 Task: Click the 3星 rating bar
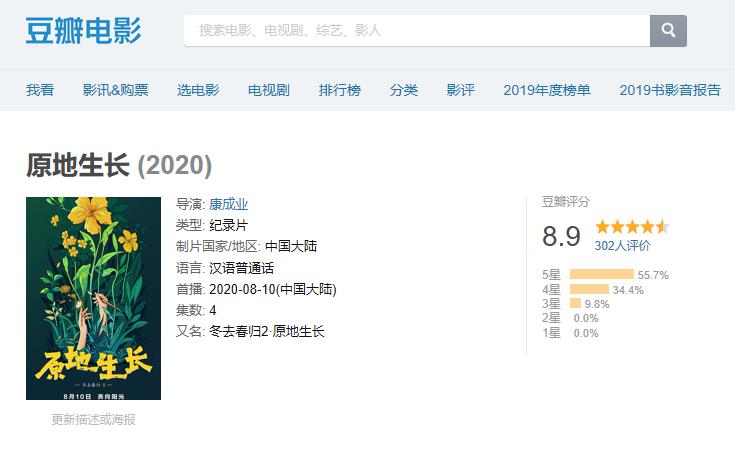(x=575, y=304)
